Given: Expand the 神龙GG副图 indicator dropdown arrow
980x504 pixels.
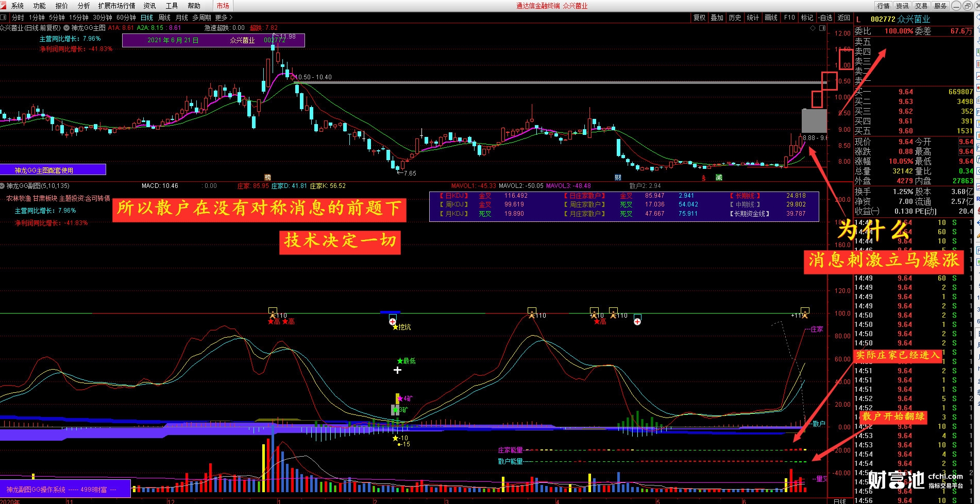Looking at the screenshot, I should pyautogui.click(x=3, y=186).
